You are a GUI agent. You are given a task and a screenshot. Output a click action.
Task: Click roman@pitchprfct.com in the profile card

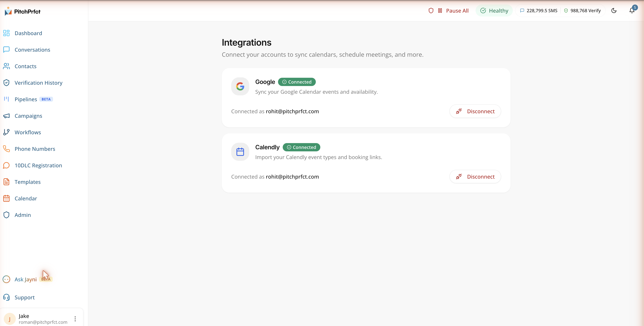[43, 322]
